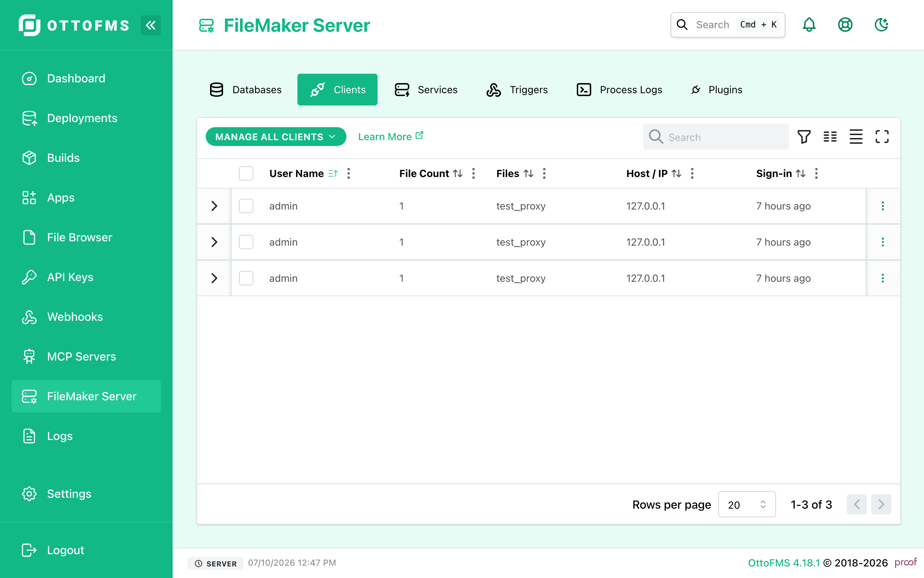Toggle dark mode with the moon icon
Image resolution: width=924 pixels, height=578 pixels.
pyautogui.click(x=882, y=25)
